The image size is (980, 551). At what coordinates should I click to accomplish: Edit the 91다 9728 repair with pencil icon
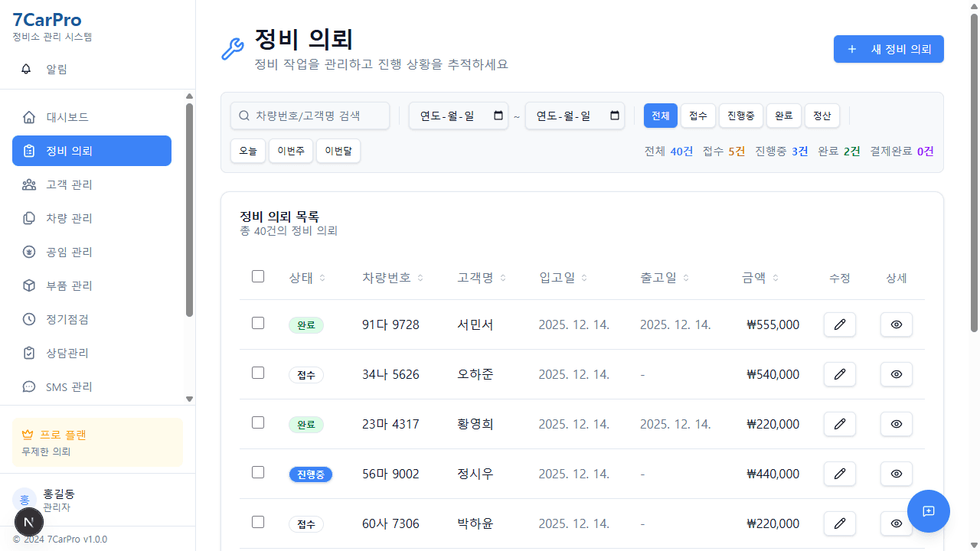pos(839,324)
